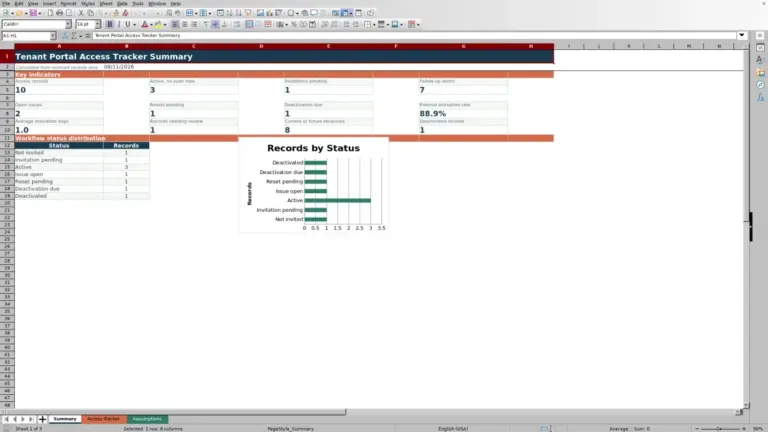Click the Cut scissors icon
The height and width of the screenshot is (432, 768).
(x=81, y=13)
